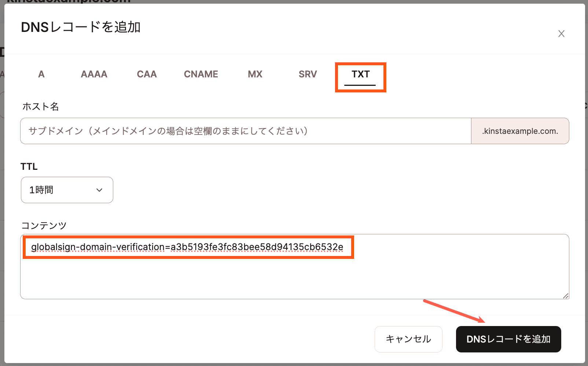Switch to the A record tab
The width and height of the screenshot is (588, 366).
pos(41,74)
